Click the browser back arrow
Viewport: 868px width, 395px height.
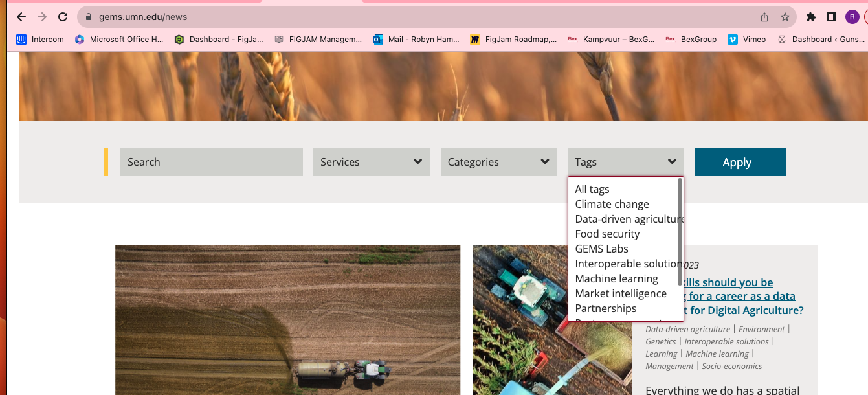pyautogui.click(x=21, y=17)
